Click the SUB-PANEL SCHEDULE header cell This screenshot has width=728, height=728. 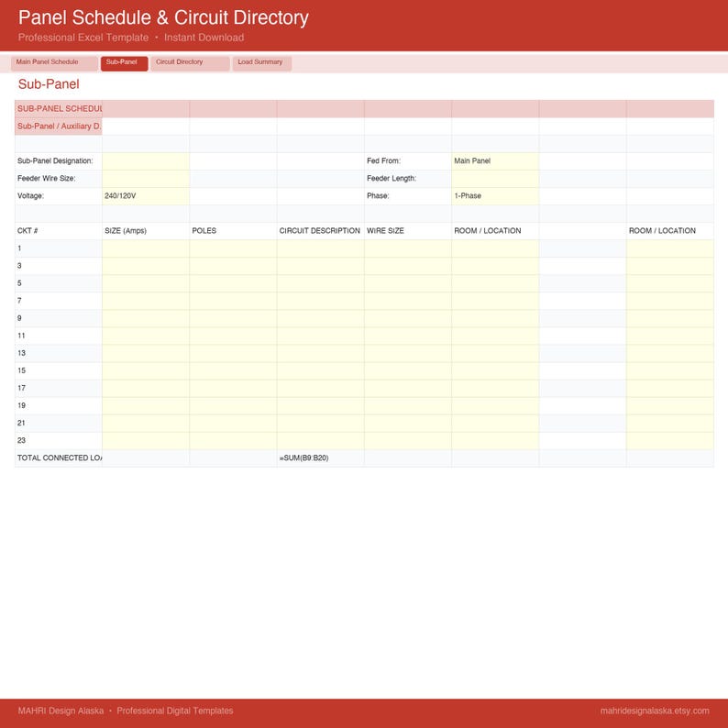(x=59, y=108)
